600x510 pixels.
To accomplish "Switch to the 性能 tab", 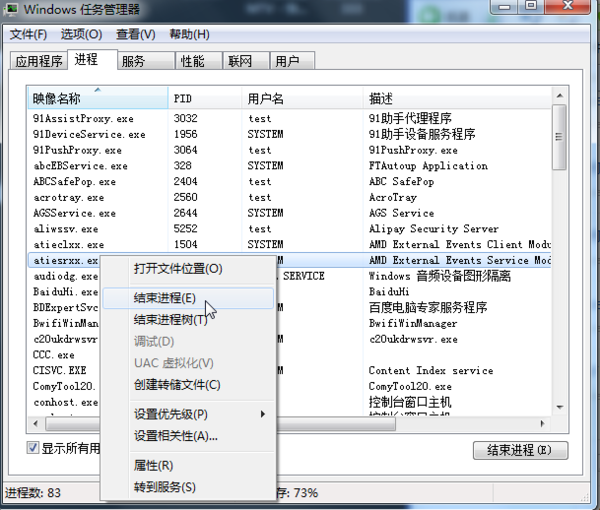I will point(199,61).
